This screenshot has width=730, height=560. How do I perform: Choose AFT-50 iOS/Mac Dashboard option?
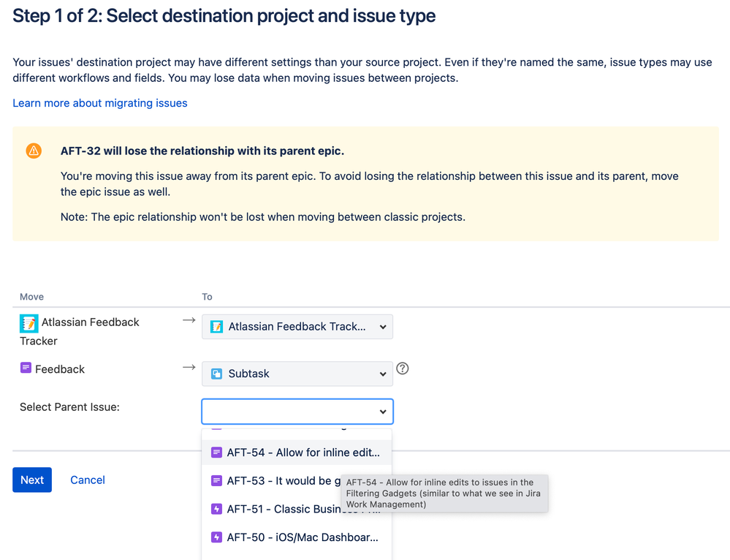[x=303, y=537]
